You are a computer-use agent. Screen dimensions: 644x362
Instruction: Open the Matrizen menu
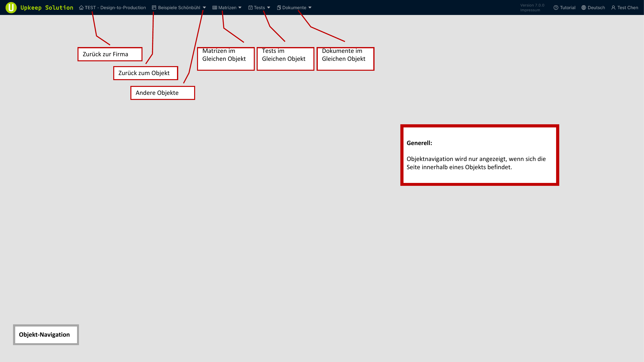[x=227, y=8]
